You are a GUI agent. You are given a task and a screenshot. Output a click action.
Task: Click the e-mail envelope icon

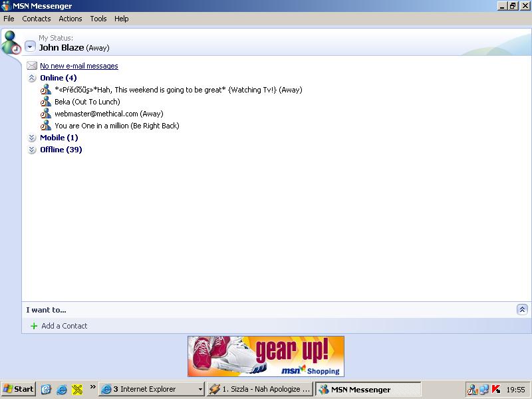32,65
